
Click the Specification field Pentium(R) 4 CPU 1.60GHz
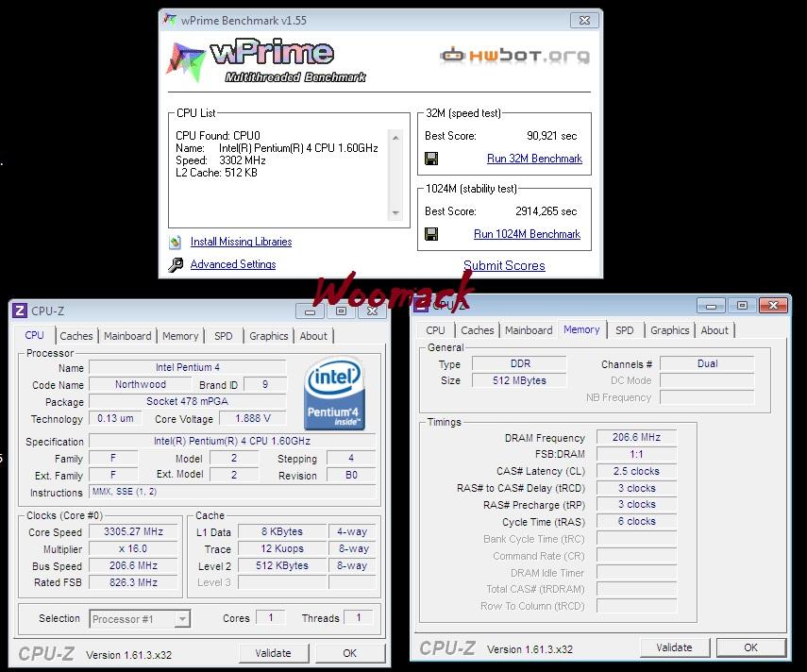pos(232,442)
